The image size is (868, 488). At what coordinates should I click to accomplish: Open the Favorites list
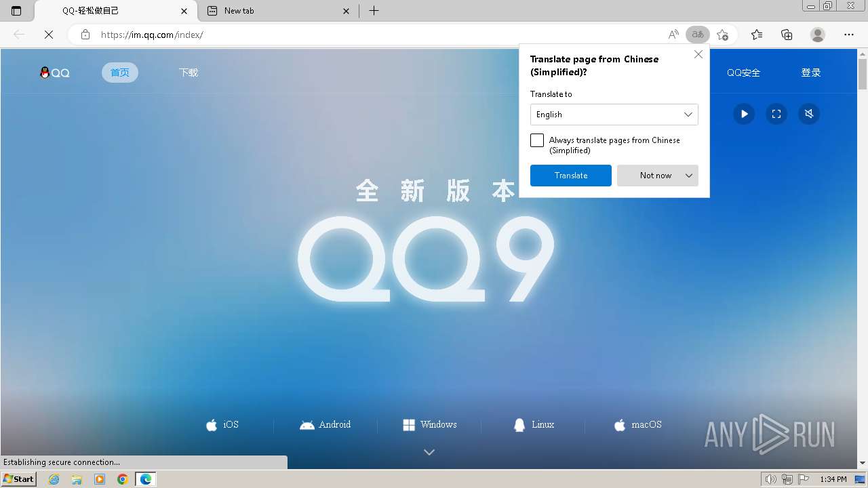(757, 35)
